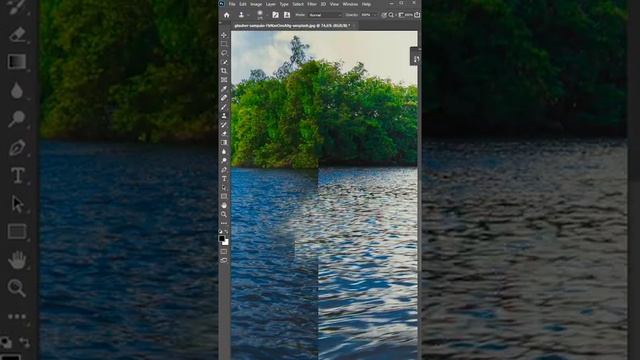Screen dimensions: 640x360
Task: Click the large Hand tool icon at far left
Action: (18, 260)
